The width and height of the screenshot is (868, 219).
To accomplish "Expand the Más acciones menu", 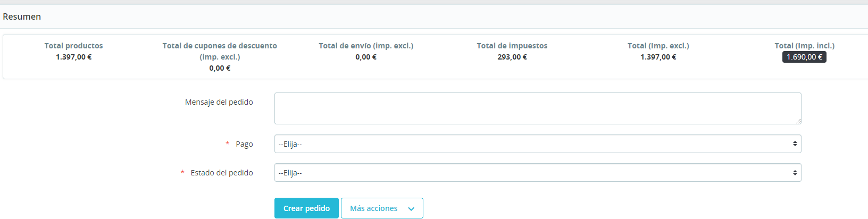I will tap(381, 208).
